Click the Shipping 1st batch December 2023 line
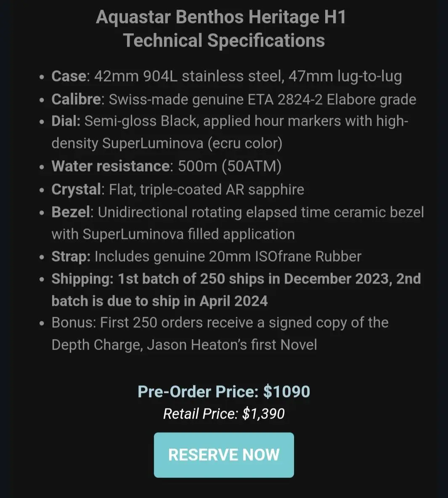The height and width of the screenshot is (498, 448). [x=236, y=279]
